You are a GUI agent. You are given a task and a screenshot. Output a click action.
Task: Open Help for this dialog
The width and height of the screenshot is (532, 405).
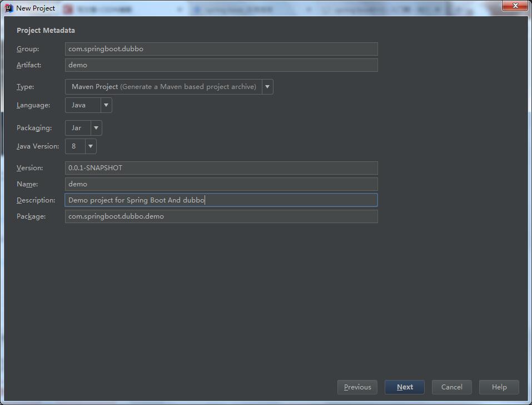tap(499, 387)
